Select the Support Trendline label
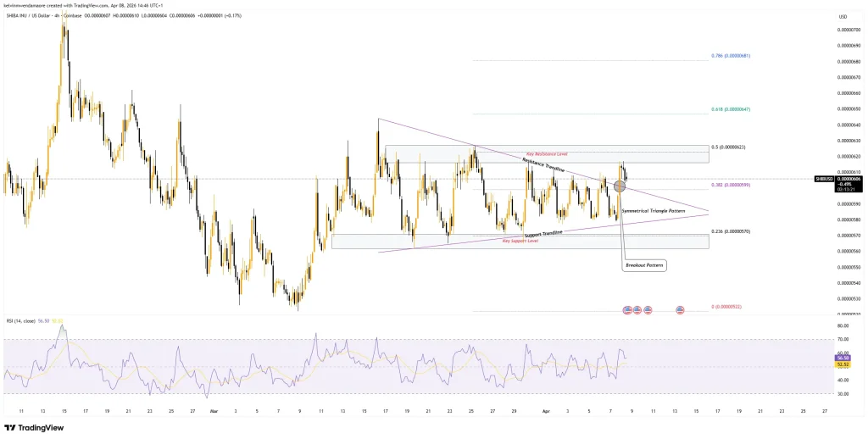The width and height of the screenshot is (868, 439). point(543,234)
